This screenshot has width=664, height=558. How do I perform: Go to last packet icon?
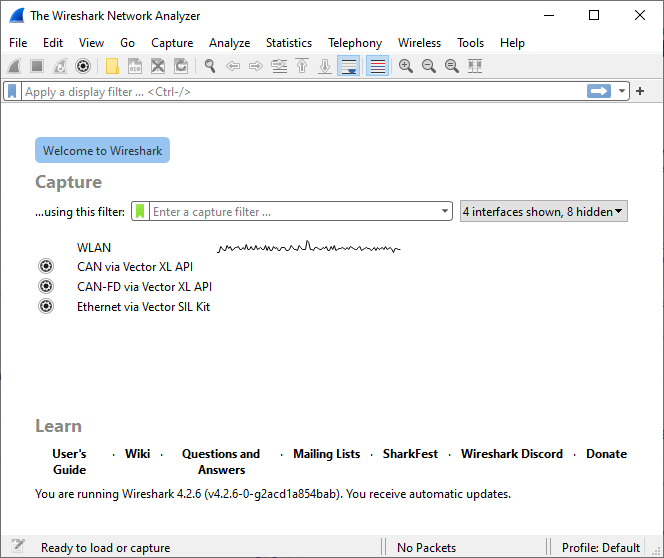[325, 66]
